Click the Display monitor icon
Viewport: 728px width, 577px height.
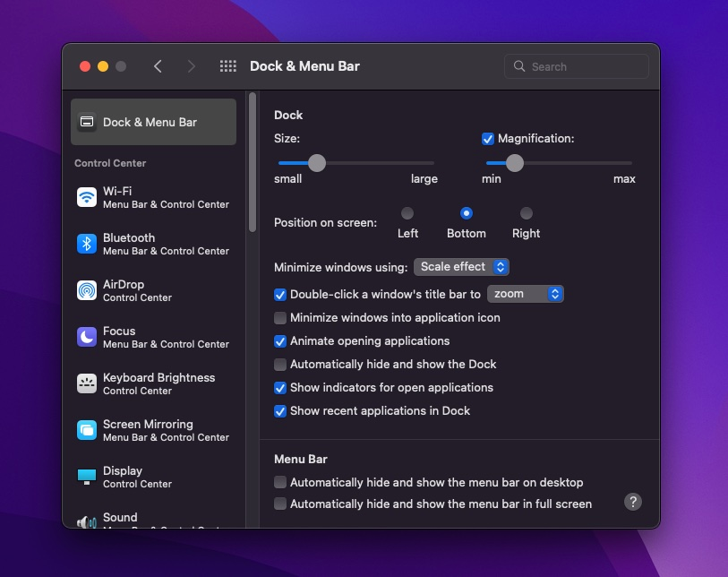(x=87, y=477)
